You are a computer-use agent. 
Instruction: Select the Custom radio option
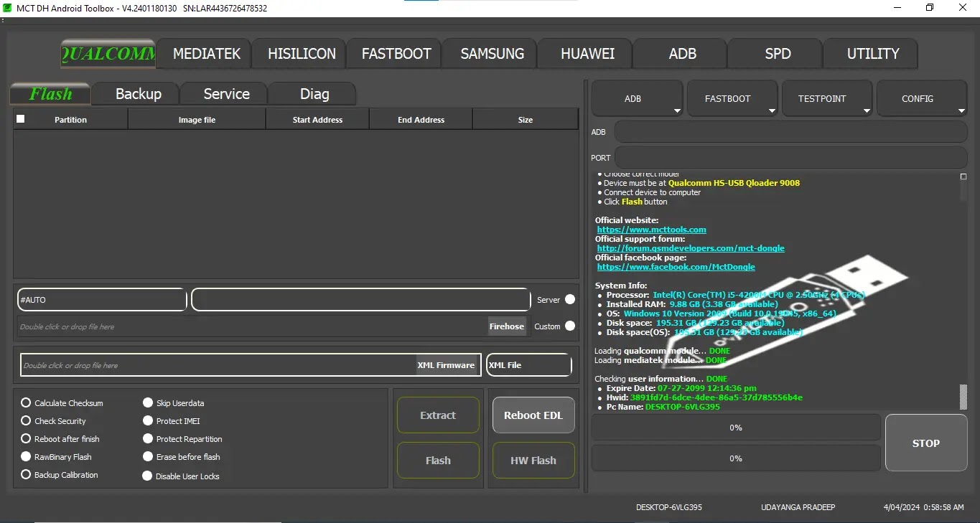(x=570, y=326)
